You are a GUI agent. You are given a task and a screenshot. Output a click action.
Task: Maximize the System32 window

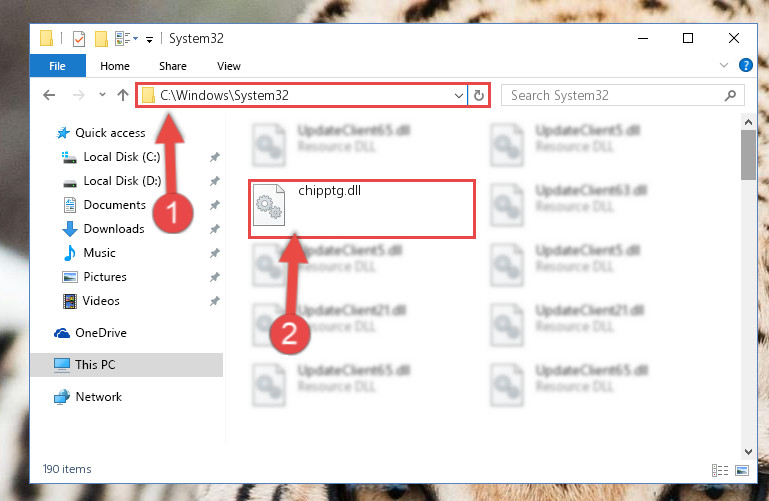[688, 38]
